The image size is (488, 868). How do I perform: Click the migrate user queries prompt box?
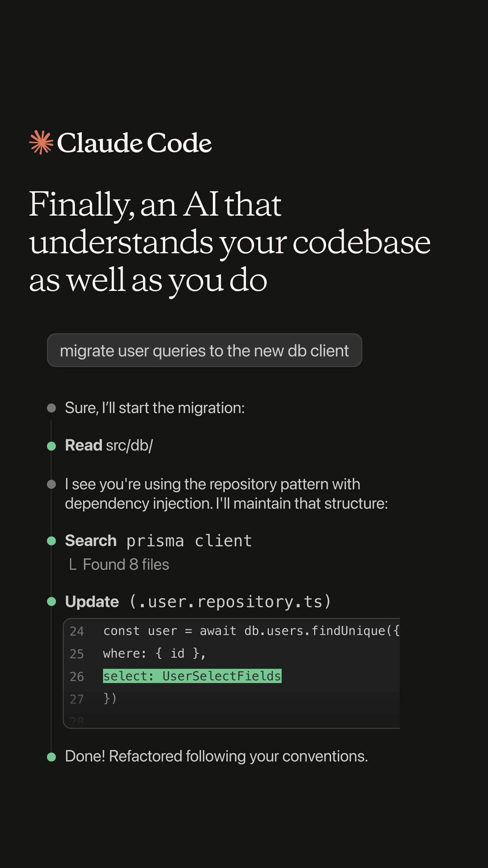(x=204, y=350)
